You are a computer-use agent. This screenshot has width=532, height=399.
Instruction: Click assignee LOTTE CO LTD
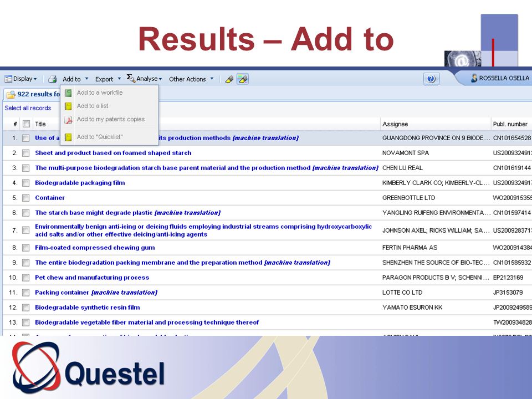[402, 293]
